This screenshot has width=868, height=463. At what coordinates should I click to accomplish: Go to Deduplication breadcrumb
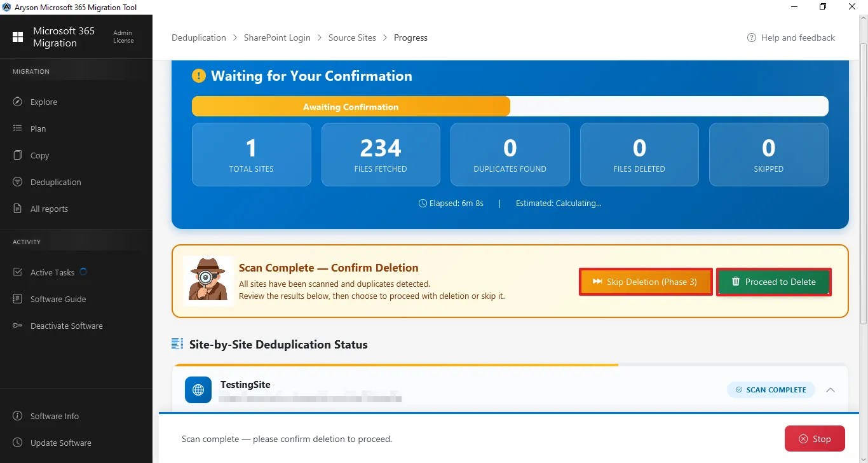tap(199, 38)
